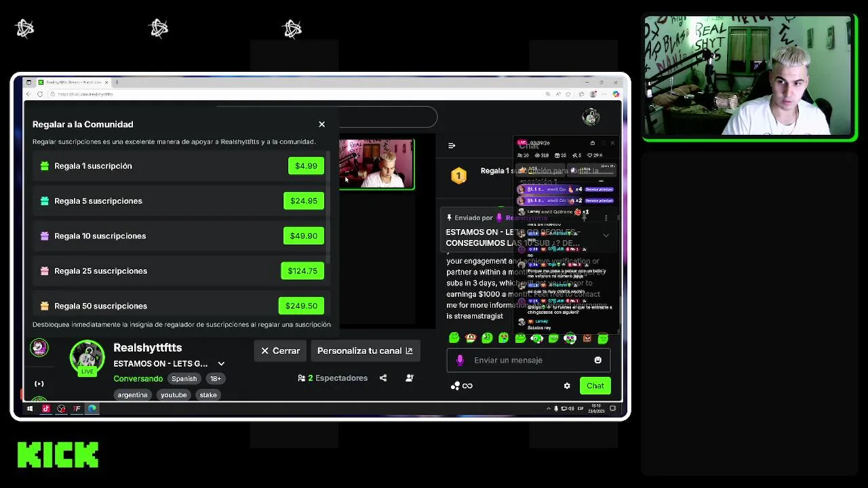Buy 10 gift subscriptions for $49.90
The height and width of the screenshot is (488, 868).
coord(303,236)
